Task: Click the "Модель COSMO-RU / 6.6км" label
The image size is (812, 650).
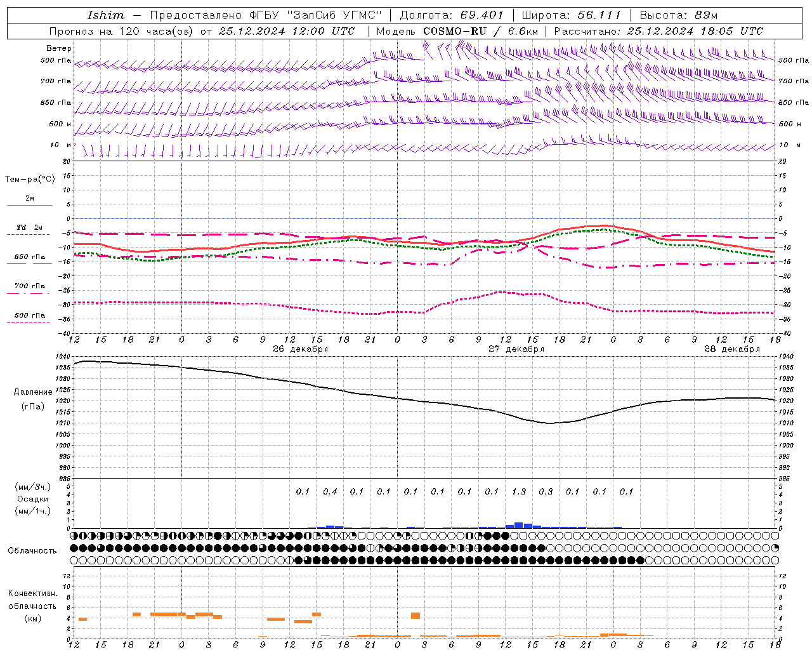Action: coord(457,31)
